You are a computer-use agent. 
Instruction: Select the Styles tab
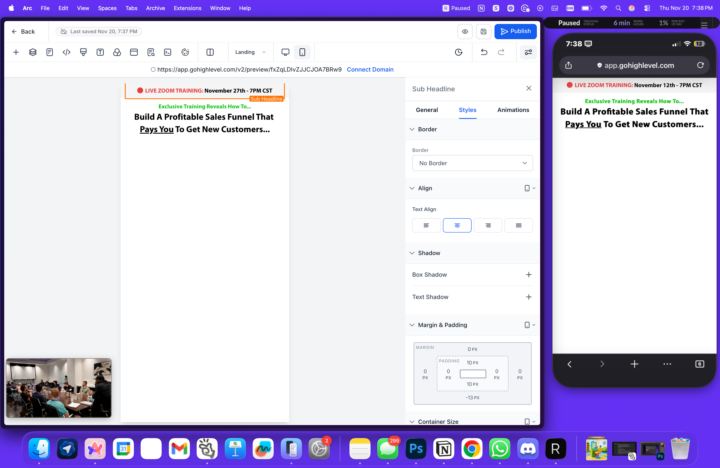point(467,110)
